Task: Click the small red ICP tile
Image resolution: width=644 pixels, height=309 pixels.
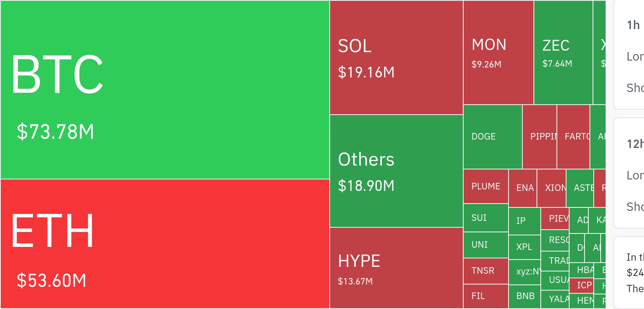Action: [581, 285]
